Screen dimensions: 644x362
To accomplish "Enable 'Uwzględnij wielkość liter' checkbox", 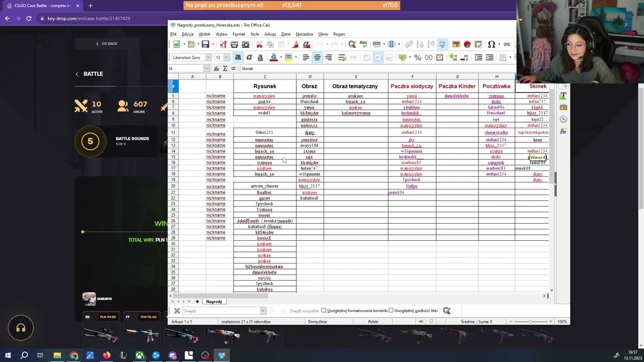I will (x=391, y=311).
